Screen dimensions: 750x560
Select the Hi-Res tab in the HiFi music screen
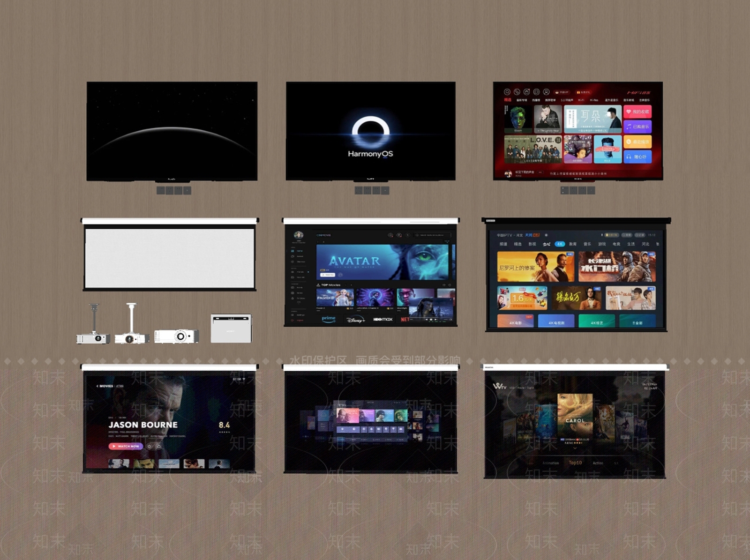click(x=594, y=100)
